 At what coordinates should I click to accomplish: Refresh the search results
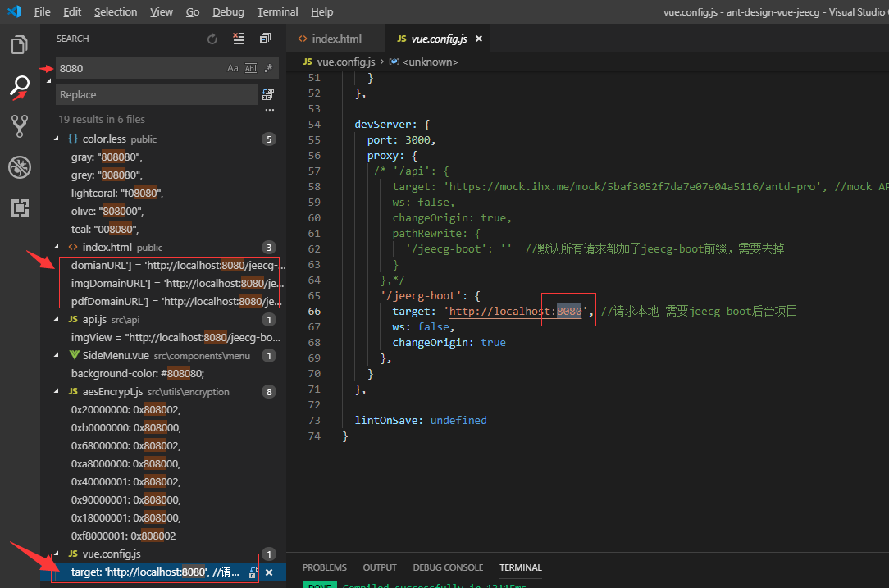tap(212, 39)
